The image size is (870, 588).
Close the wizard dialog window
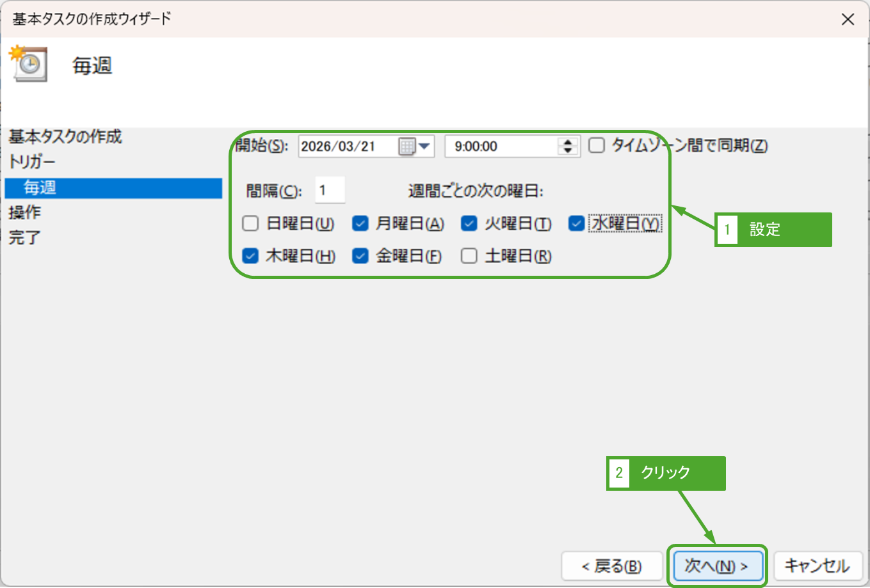click(x=848, y=19)
